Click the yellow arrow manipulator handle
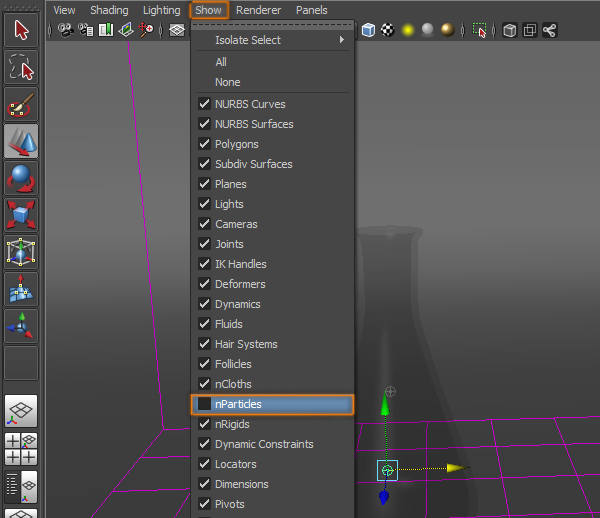600x518 pixels. (x=456, y=468)
